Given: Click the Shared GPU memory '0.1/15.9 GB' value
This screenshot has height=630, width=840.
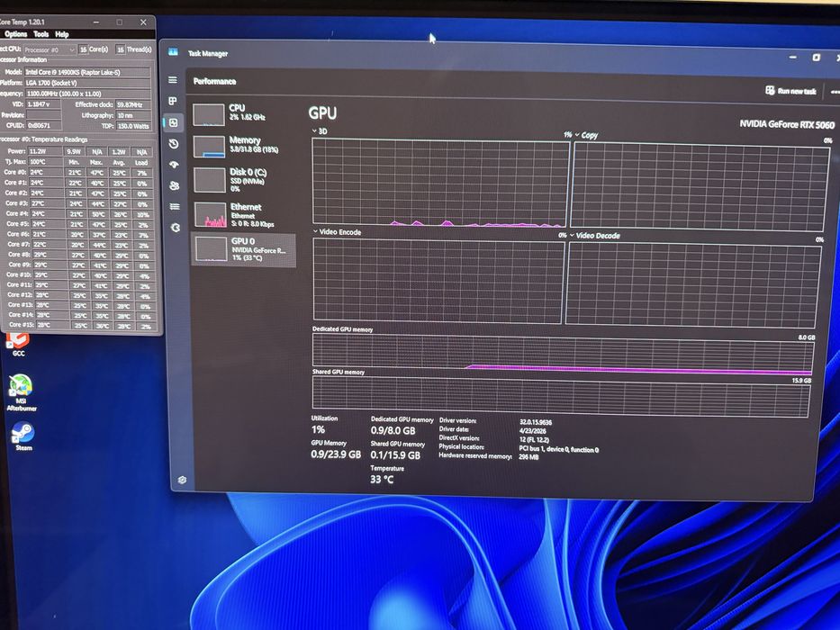Looking at the screenshot, I should (395, 454).
